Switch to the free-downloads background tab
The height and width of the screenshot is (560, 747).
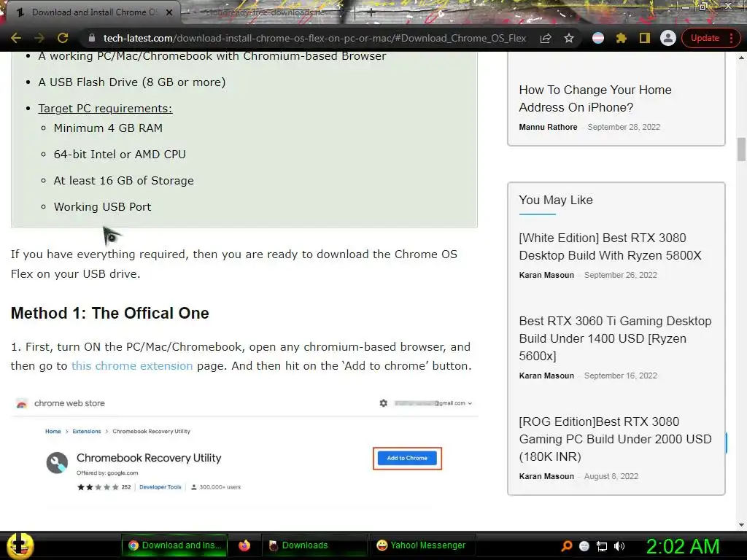pos(267,12)
